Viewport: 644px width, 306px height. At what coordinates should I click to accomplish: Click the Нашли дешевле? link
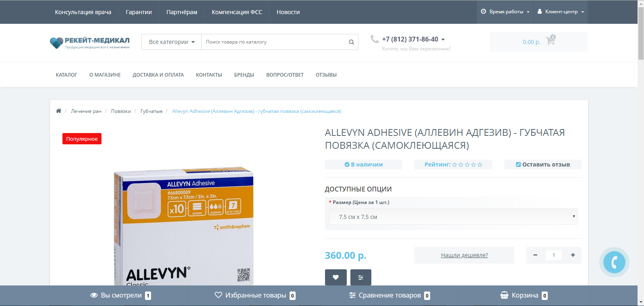[x=464, y=255]
